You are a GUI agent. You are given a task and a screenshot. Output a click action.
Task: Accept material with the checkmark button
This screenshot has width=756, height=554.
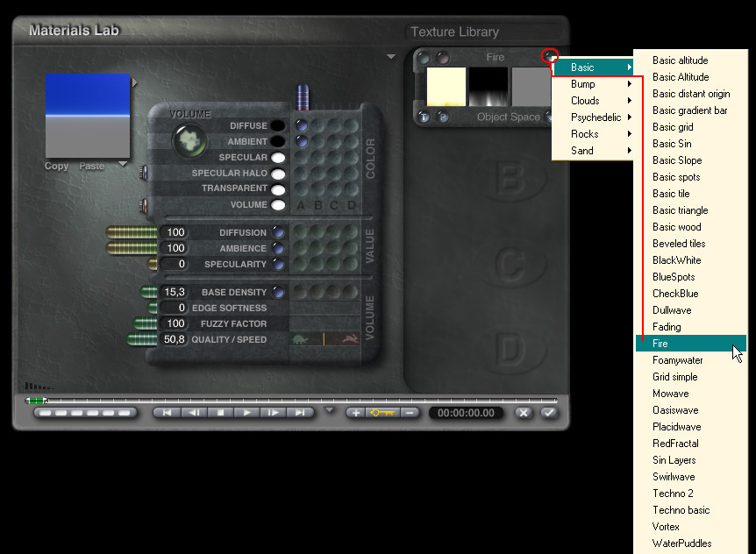(549, 413)
